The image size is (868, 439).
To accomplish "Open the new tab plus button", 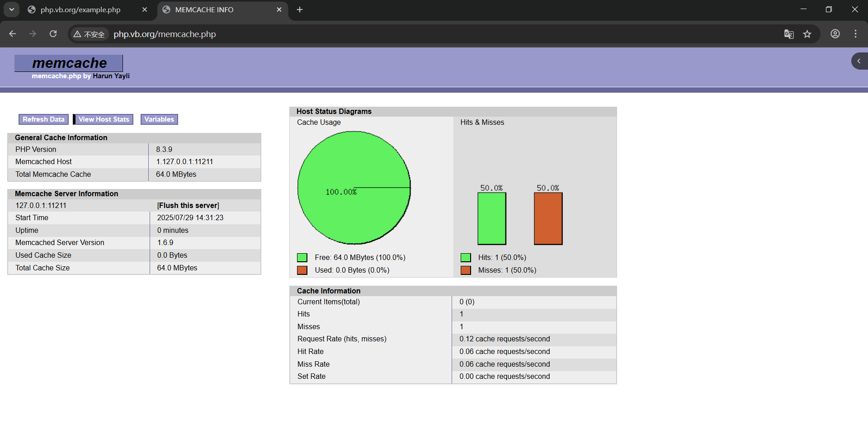I will point(300,9).
